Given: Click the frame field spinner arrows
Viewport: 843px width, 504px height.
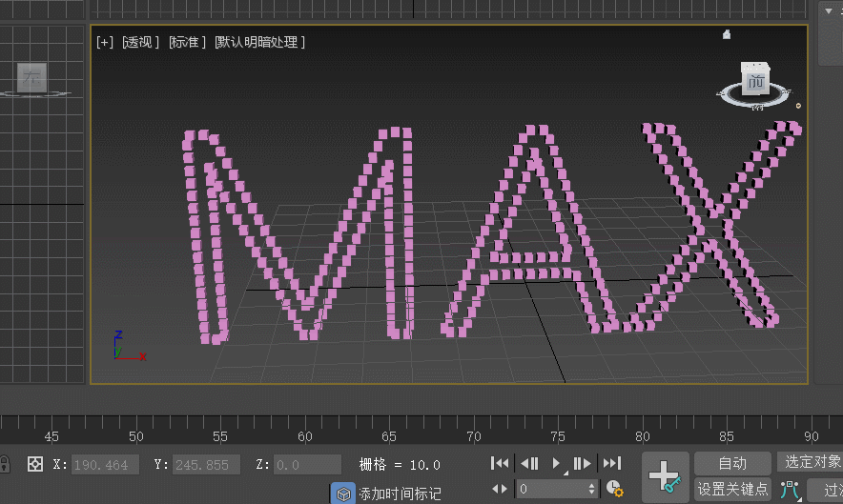Looking at the screenshot, I should [591, 489].
